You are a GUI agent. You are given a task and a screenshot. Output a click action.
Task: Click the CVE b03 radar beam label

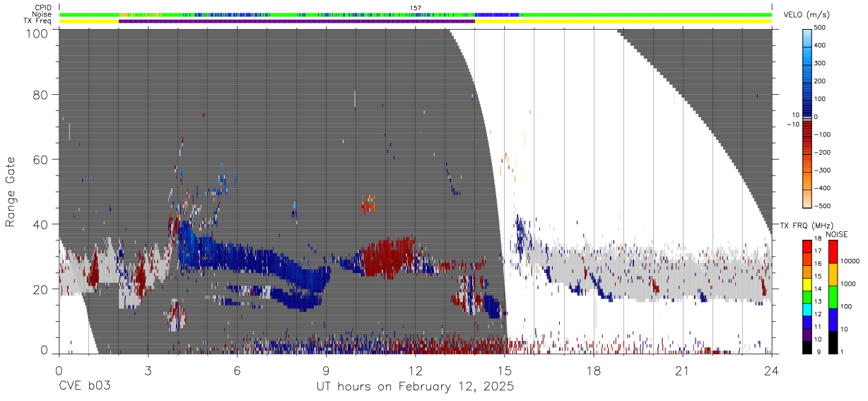point(84,387)
